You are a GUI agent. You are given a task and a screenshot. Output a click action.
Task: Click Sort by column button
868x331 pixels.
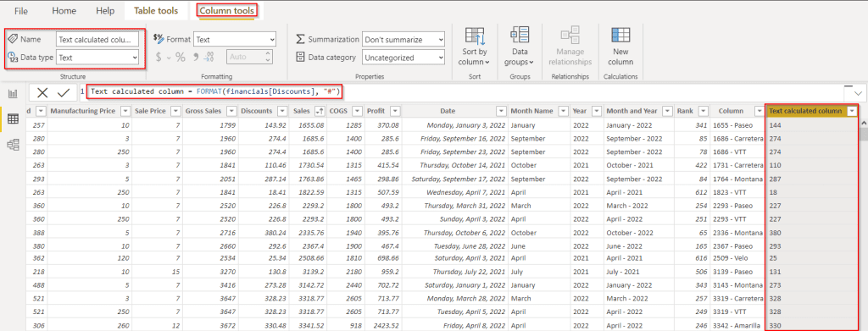click(475, 47)
